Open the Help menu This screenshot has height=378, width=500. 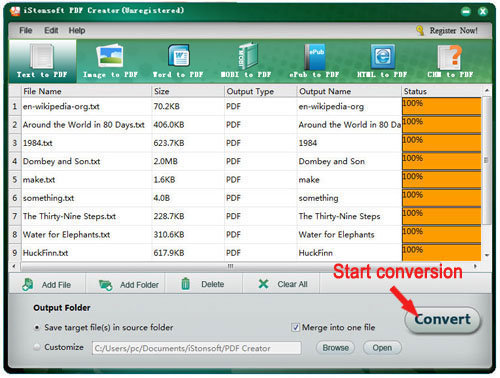click(x=77, y=31)
